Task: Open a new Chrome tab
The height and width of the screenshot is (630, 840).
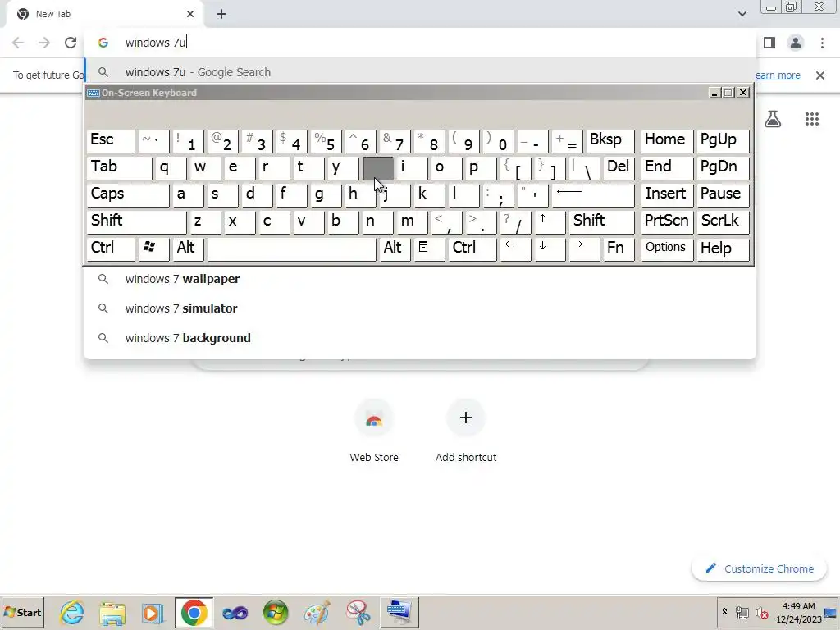Action: pos(221,14)
